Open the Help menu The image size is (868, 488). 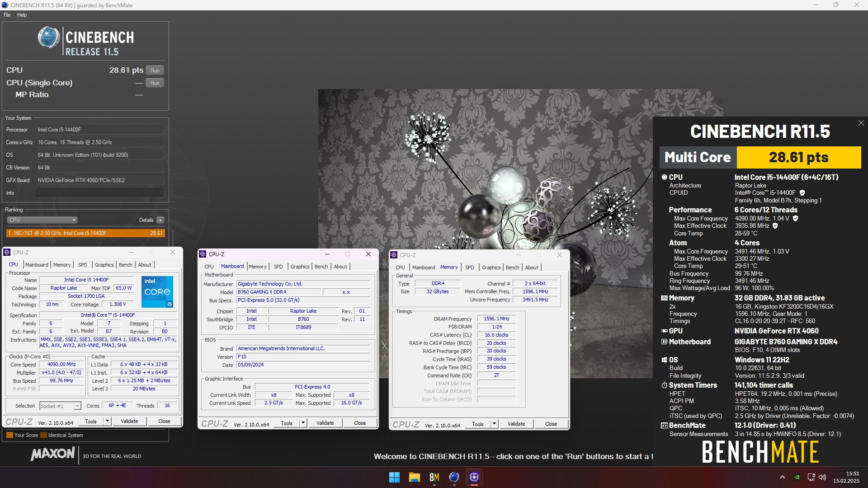click(22, 15)
